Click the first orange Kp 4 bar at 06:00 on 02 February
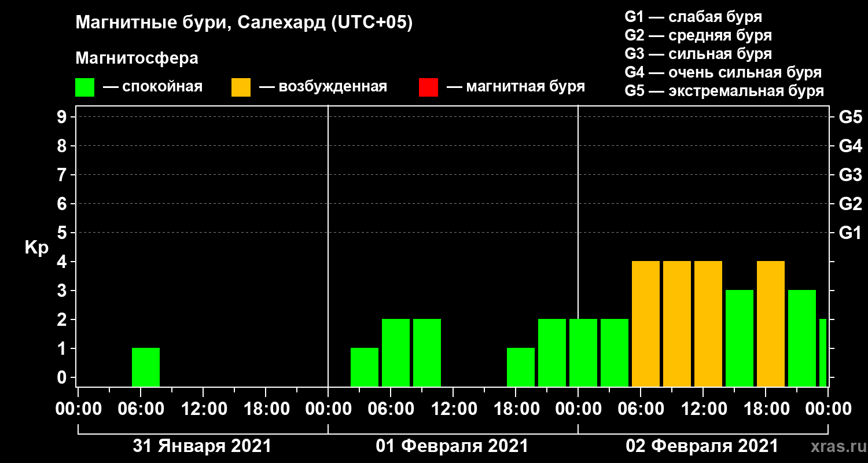The width and height of the screenshot is (868, 463). tap(646, 324)
